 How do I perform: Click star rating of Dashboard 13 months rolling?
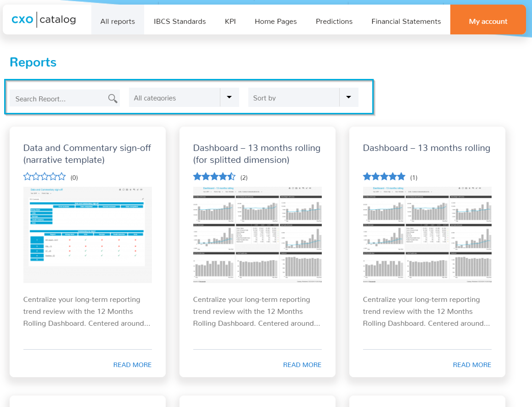pyautogui.click(x=384, y=177)
